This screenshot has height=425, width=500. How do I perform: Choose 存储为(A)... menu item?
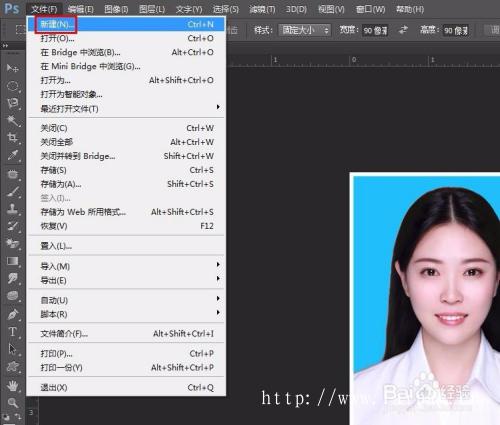pyautogui.click(x=126, y=184)
